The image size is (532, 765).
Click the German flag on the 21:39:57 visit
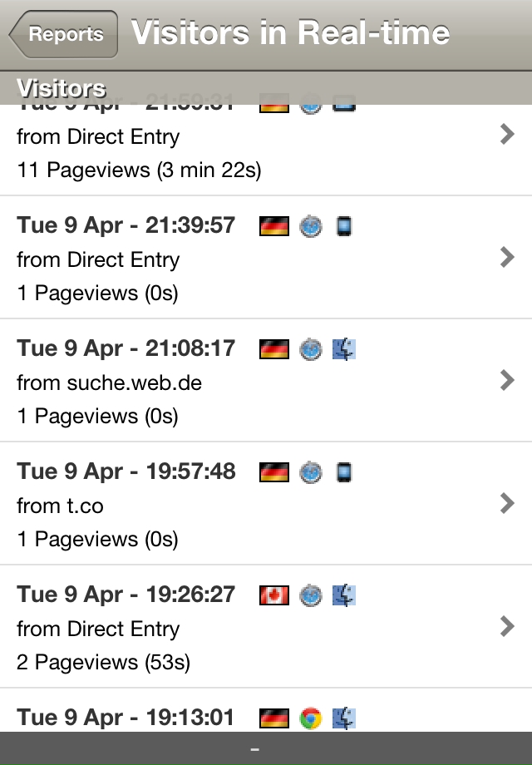[x=274, y=226]
